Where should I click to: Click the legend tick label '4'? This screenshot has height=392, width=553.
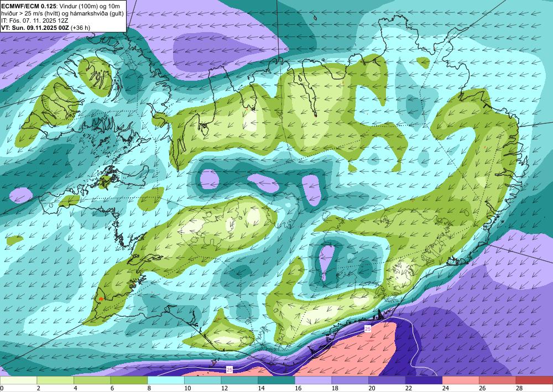[x=75, y=388]
